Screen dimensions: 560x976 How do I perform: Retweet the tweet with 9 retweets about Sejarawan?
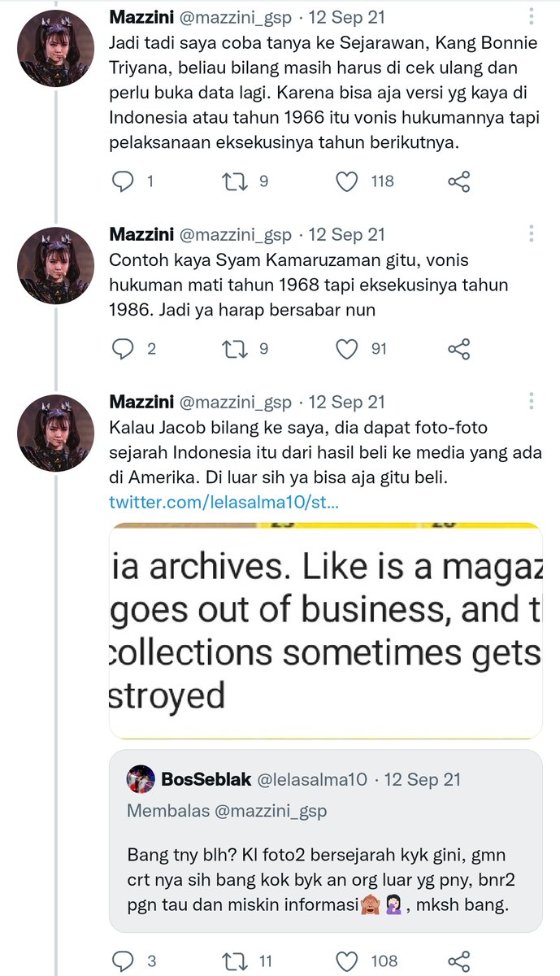click(x=234, y=181)
